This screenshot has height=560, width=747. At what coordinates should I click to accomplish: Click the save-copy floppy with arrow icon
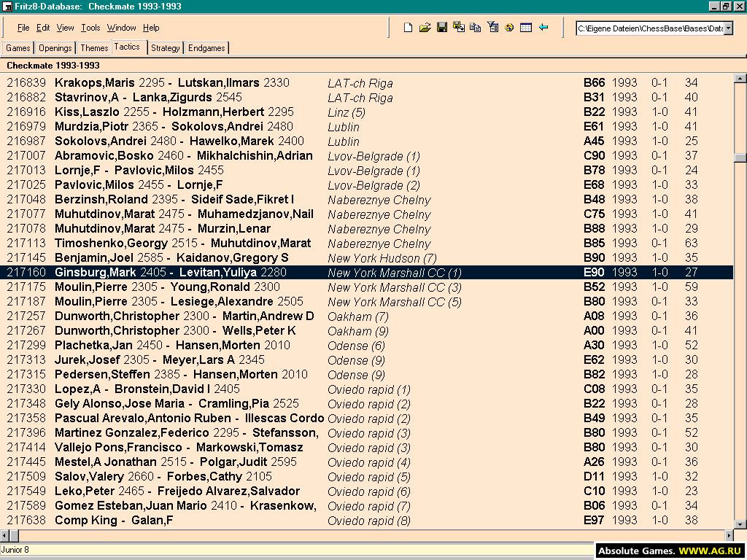pyautogui.click(x=459, y=27)
